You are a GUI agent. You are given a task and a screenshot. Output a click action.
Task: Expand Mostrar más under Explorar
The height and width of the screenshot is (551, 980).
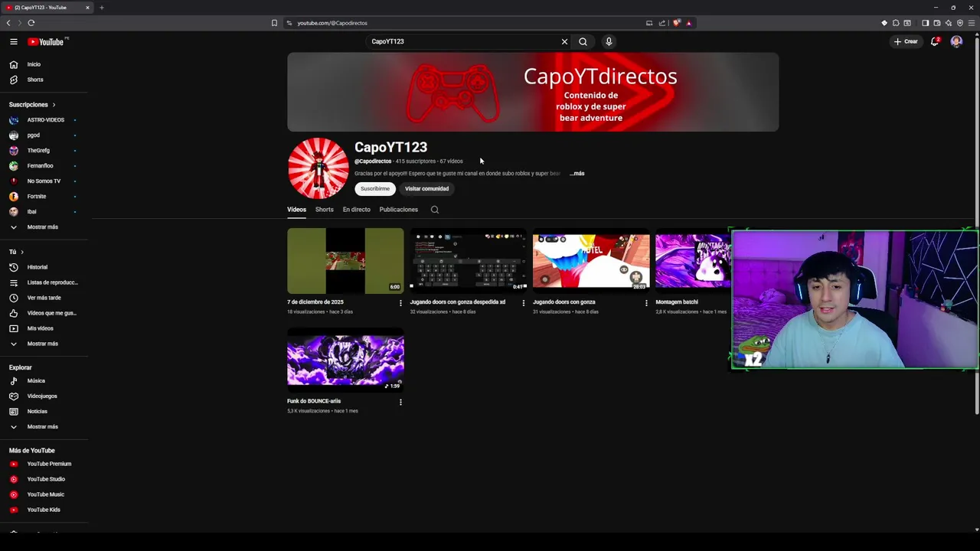pos(44,427)
